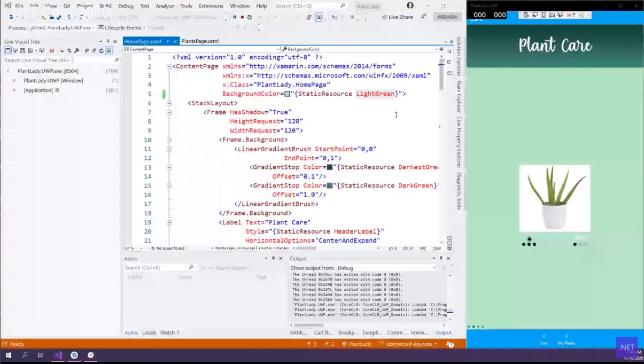Open the dotnetconf-keynote branch dropdown

tap(409, 344)
